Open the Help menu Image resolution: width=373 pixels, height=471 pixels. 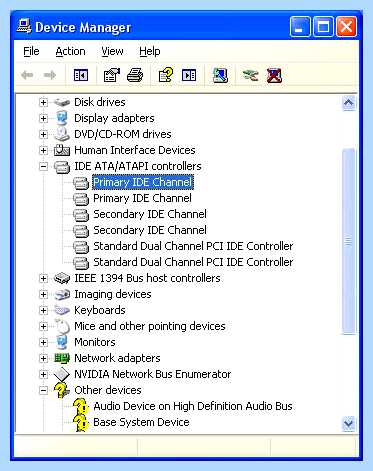click(x=150, y=51)
